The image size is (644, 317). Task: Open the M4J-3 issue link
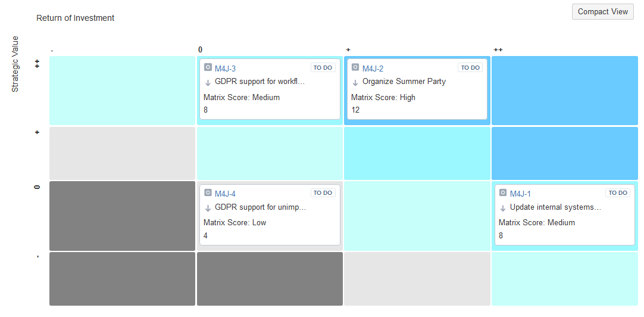(x=225, y=69)
